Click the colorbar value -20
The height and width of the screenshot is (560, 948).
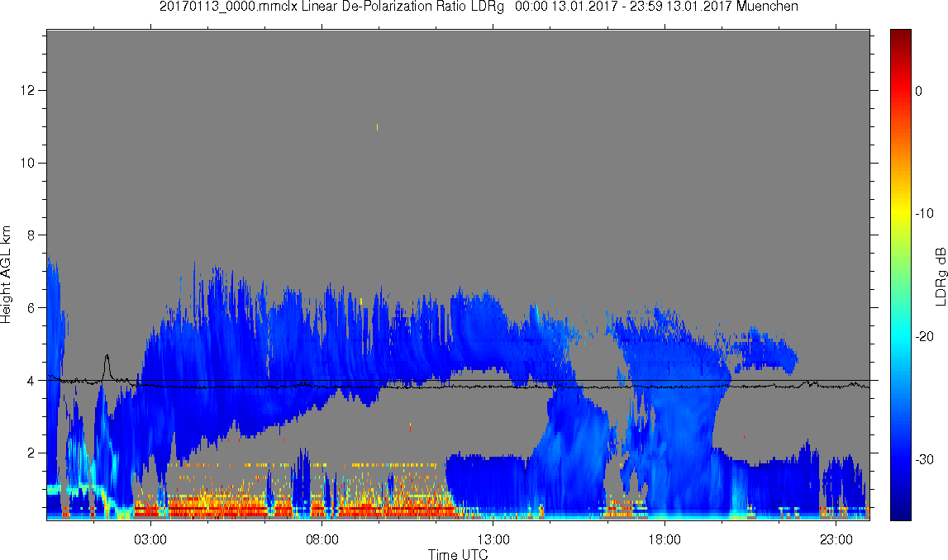tap(924, 336)
